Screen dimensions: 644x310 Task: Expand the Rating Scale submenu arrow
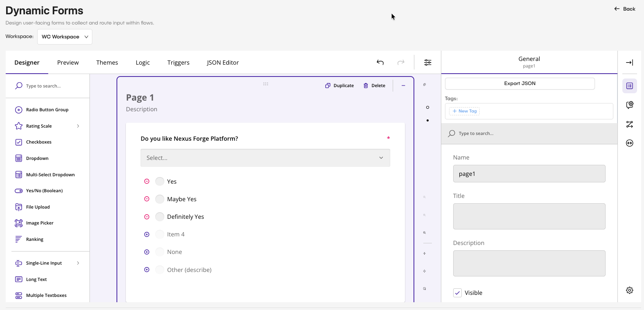pos(78,126)
